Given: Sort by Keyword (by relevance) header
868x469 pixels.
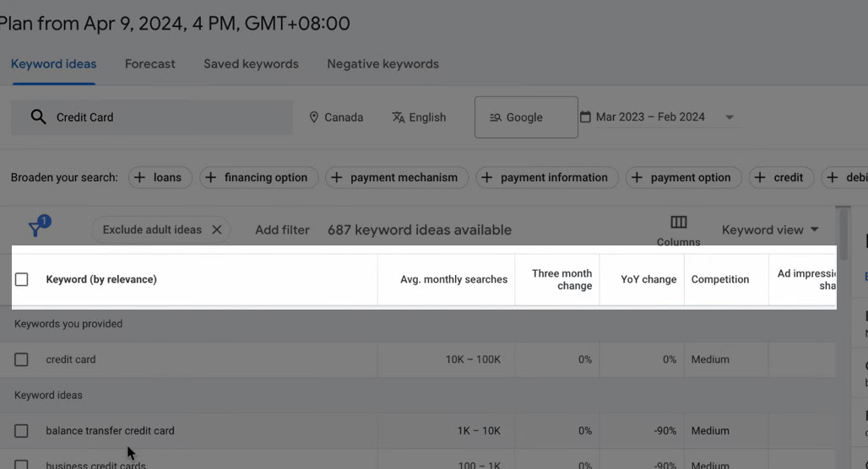Looking at the screenshot, I should [101, 279].
